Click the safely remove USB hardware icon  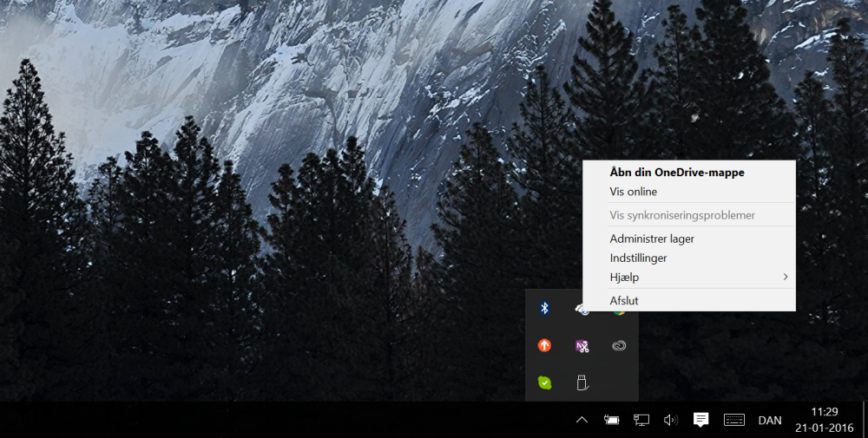coord(582,382)
